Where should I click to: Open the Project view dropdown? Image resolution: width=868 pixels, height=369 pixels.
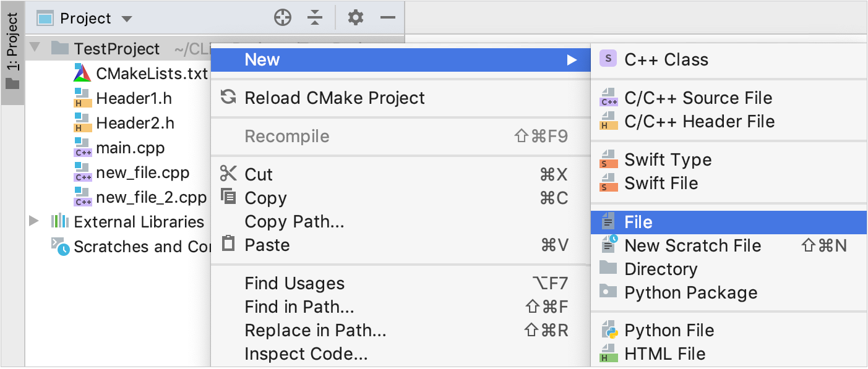point(127,17)
